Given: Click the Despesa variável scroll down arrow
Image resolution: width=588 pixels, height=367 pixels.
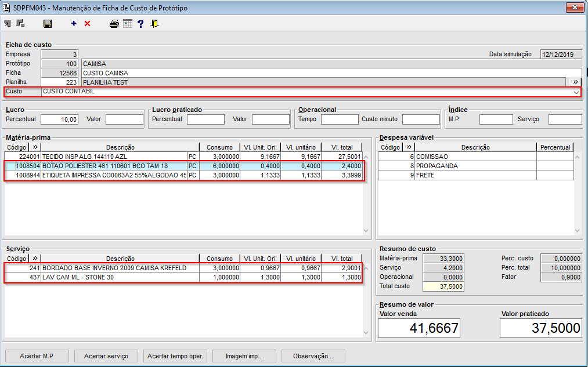Looking at the screenshot, I should pyautogui.click(x=578, y=231).
